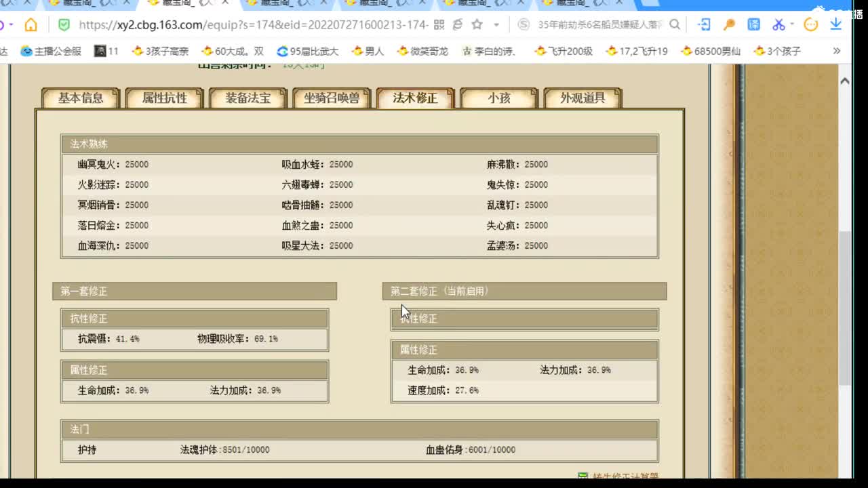Image resolution: width=868 pixels, height=488 pixels.
Task: Click the 吸血水蛭: 25000 entry
Action: (x=317, y=165)
